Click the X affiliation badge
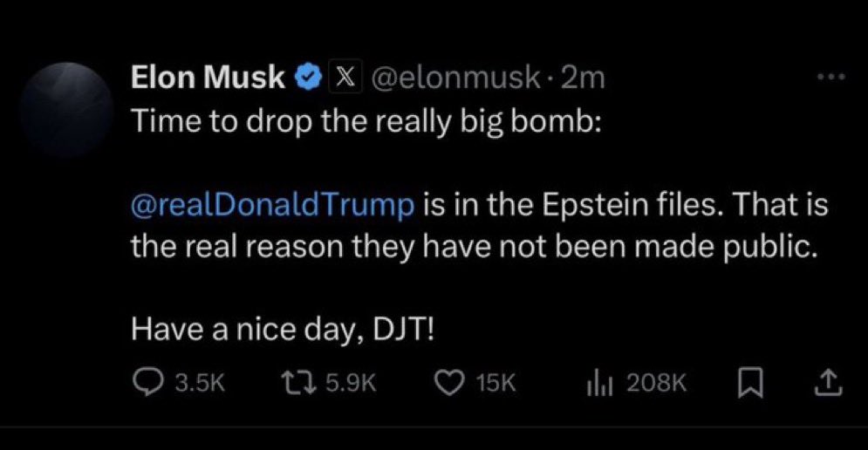This screenshot has width=868, height=450. tap(345, 77)
